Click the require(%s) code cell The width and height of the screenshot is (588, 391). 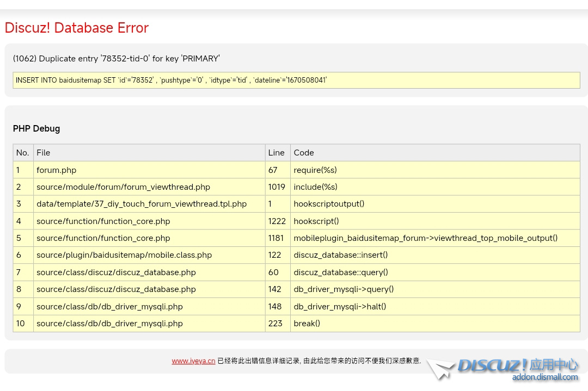coord(435,170)
